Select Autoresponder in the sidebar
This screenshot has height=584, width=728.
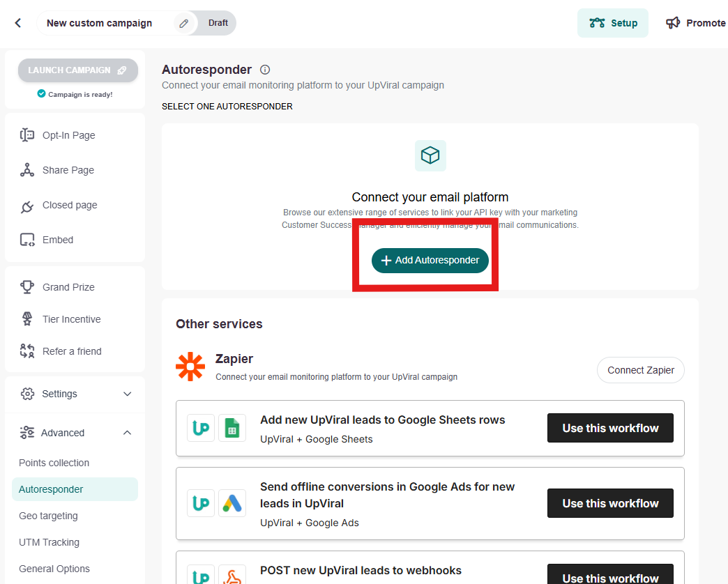tap(75, 489)
